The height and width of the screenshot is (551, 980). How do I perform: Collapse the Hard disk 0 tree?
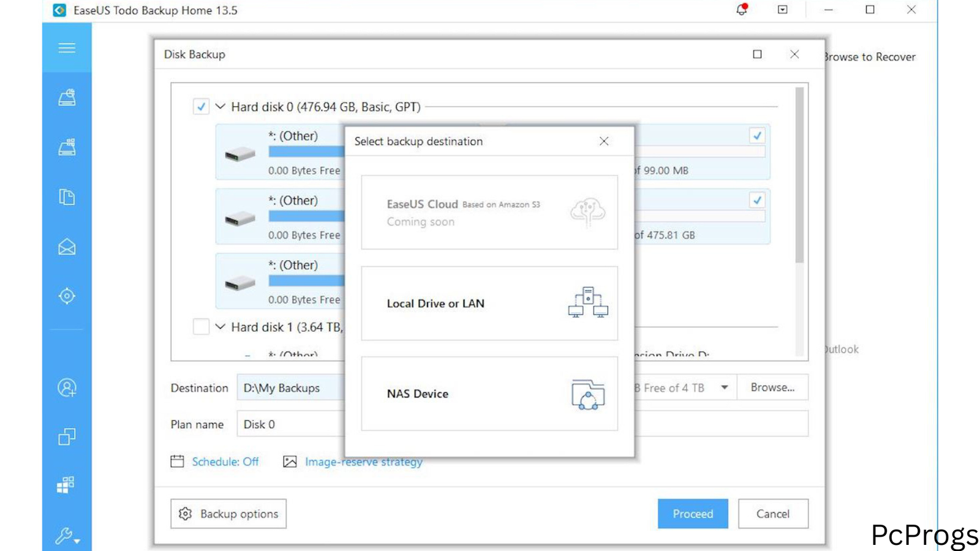coord(221,107)
